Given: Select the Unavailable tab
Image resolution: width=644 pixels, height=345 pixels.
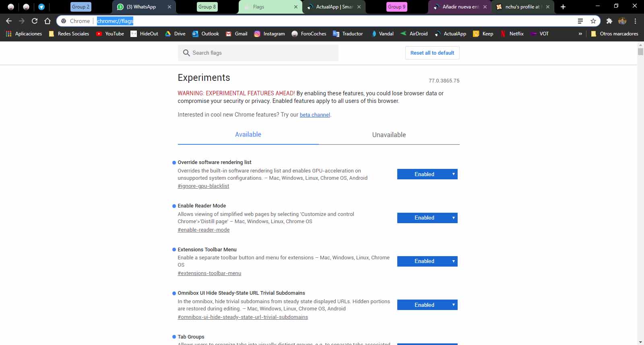Looking at the screenshot, I should click(x=389, y=135).
